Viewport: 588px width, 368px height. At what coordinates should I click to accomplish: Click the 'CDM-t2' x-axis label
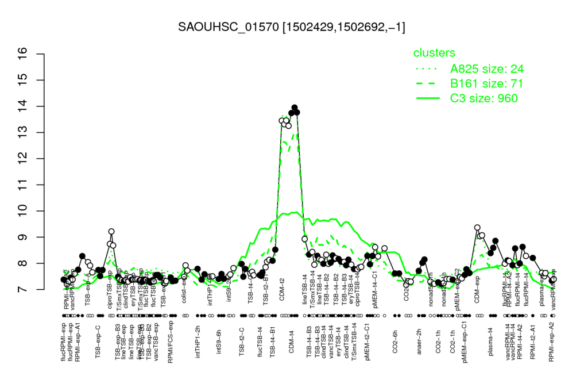pos(282,290)
